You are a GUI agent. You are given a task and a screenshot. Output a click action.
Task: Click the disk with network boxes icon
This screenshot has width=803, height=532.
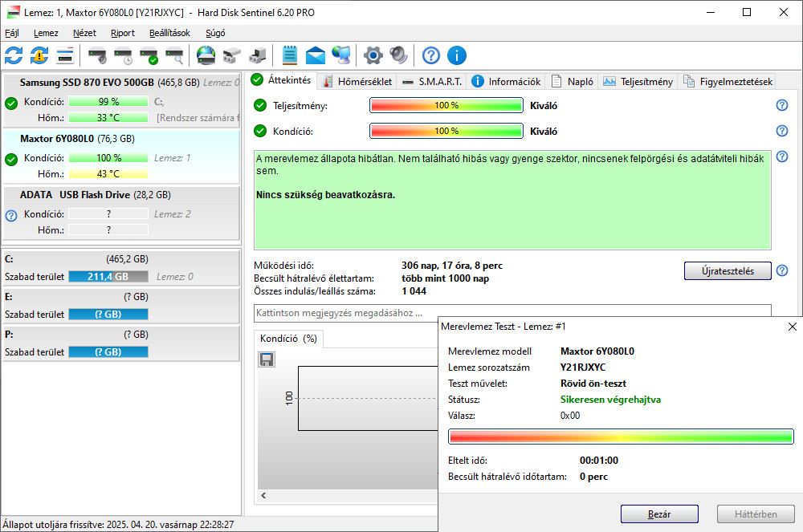point(232,55)
